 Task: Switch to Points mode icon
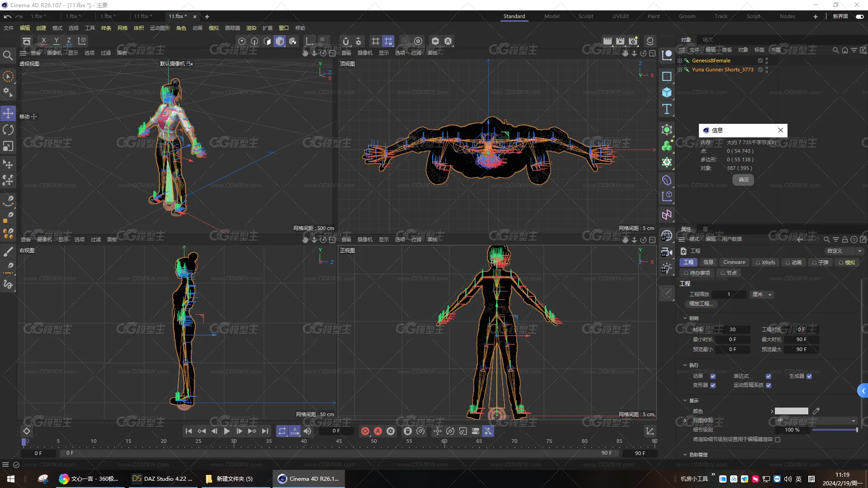242,41
